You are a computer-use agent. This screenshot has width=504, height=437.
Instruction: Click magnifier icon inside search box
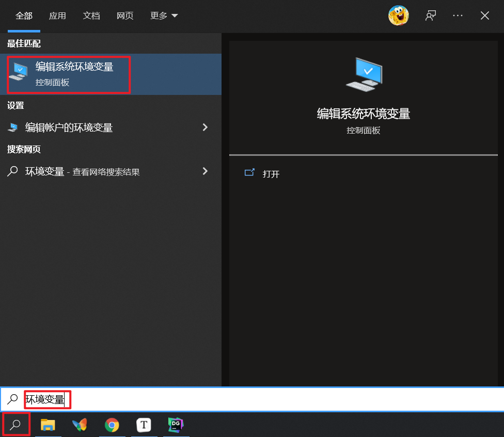(x=12, y=399)
